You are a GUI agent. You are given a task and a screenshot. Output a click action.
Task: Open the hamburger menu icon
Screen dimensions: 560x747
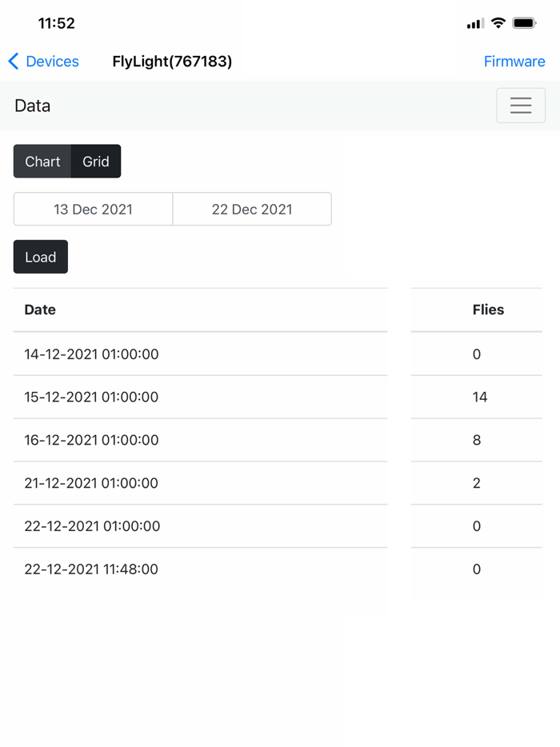521,106
